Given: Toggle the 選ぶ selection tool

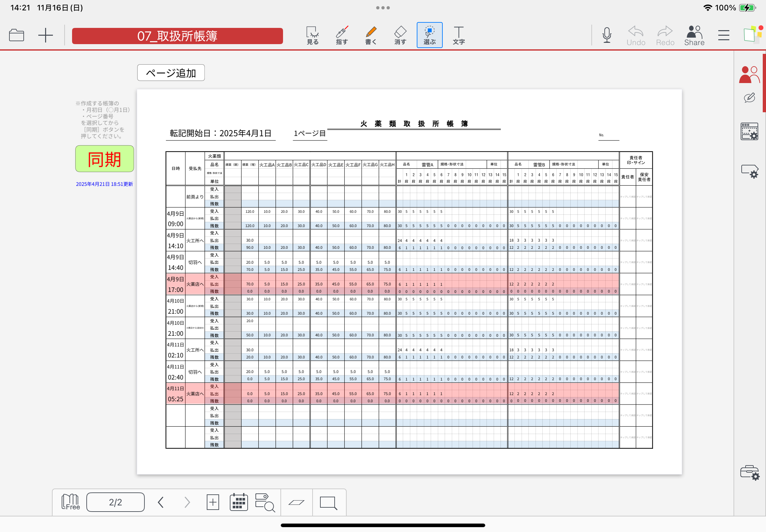Looking at the screenshot, I should 429,35.
